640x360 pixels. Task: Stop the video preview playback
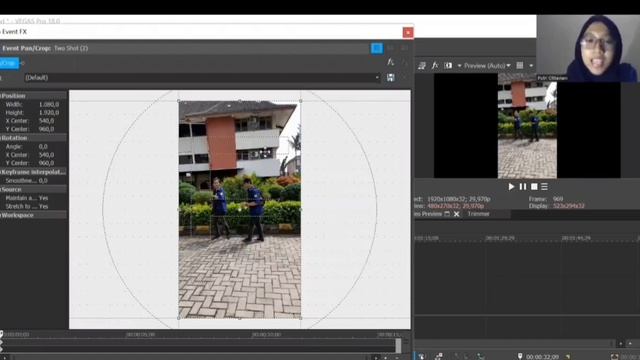(534, 187)
